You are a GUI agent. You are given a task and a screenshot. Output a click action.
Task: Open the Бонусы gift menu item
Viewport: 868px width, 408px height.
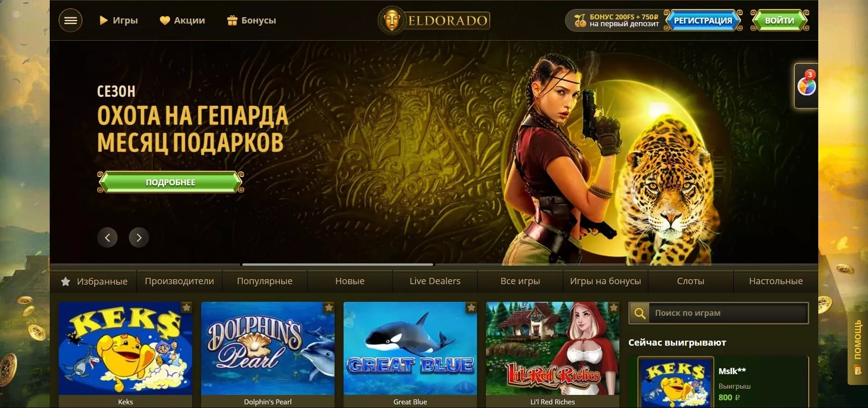(251, 20)
